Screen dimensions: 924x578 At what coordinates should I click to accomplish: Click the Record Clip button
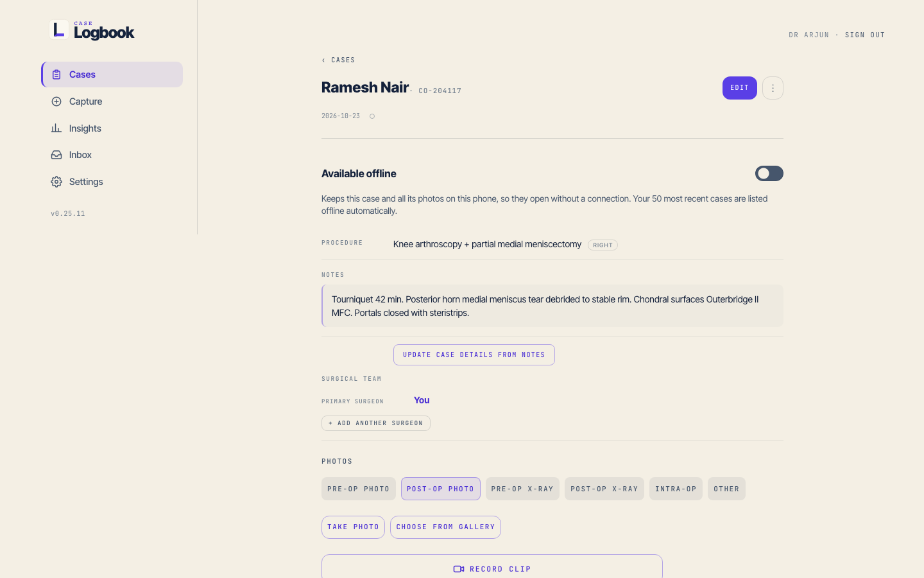(x=492, y=568)
